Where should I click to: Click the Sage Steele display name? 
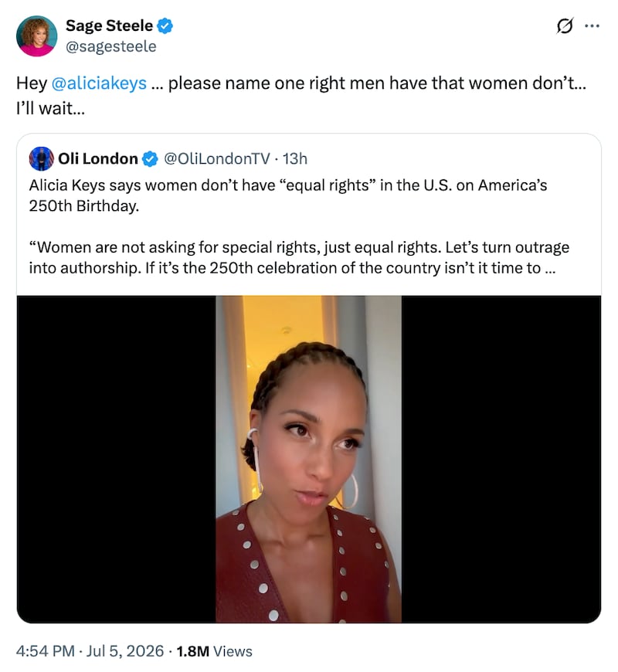109,25
